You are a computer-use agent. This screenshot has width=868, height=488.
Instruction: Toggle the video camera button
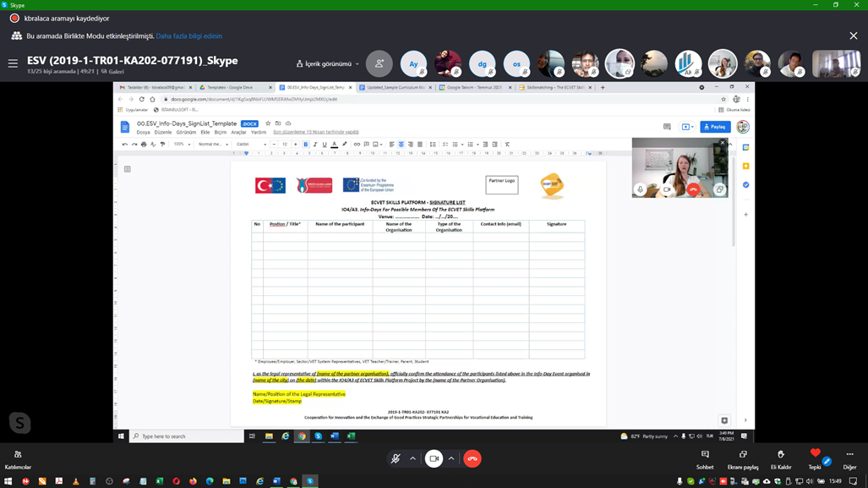click(434, 458)
